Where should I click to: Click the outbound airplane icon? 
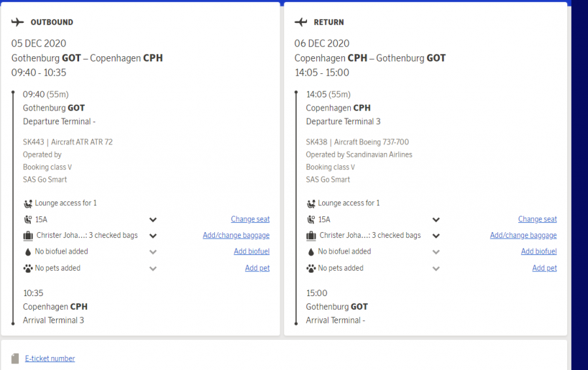click(x=18, y=22)
